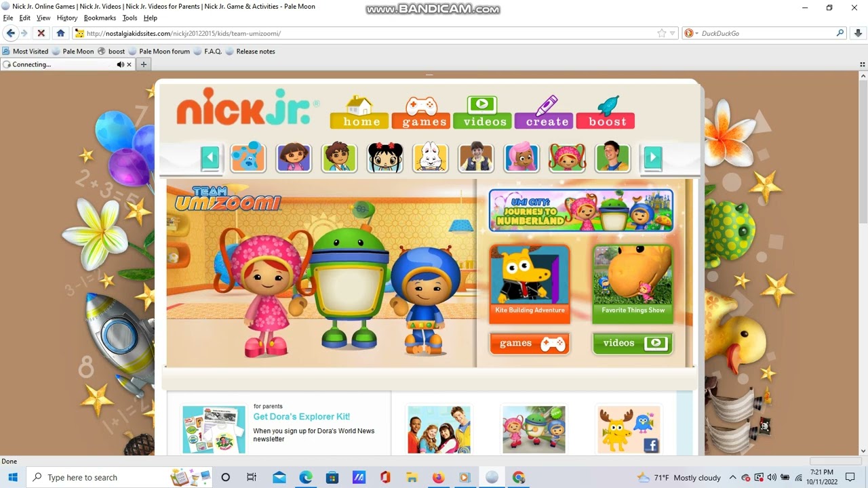Open the Release notes bookmark
The image size is (868, 488).
click(250, 51)
